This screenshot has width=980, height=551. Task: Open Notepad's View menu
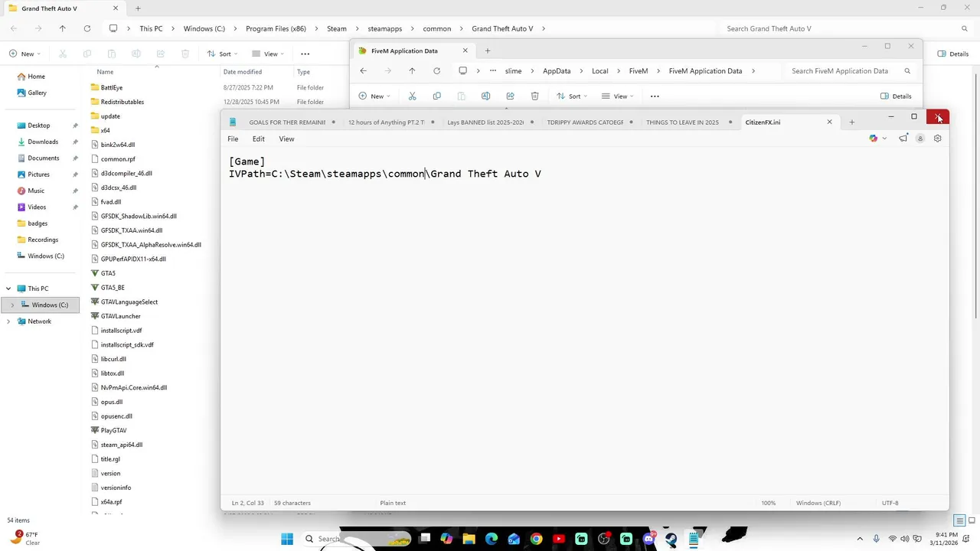(x=286, y=139)
